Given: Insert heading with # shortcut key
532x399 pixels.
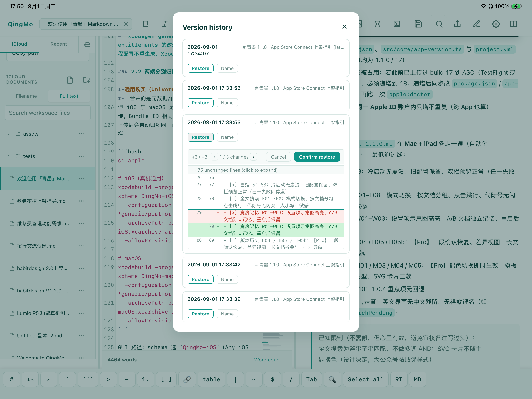Looking at the screenshot, I should point(12,379).
